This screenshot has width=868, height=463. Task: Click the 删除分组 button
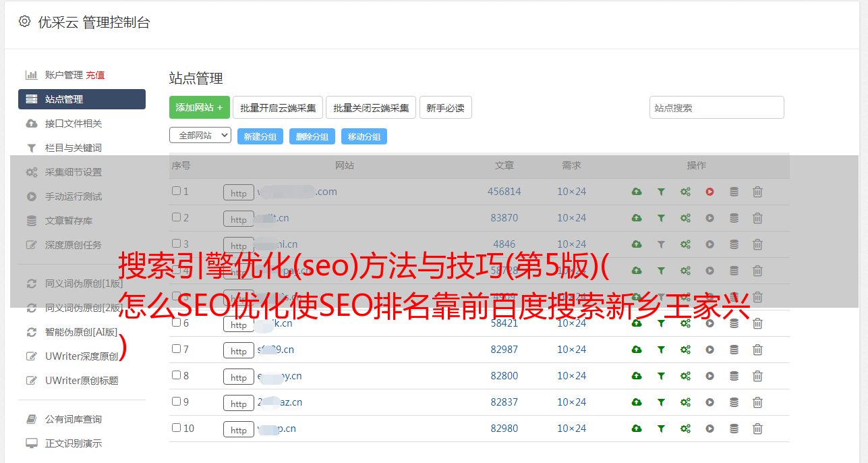coord(312,136)
